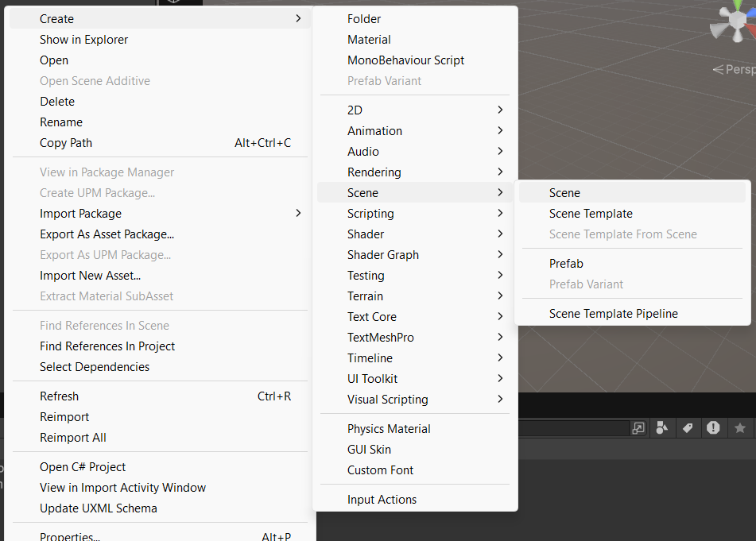Create a GUI Skin asset
The height and width of the screenshot is (541, 756).
click(415, 450)
